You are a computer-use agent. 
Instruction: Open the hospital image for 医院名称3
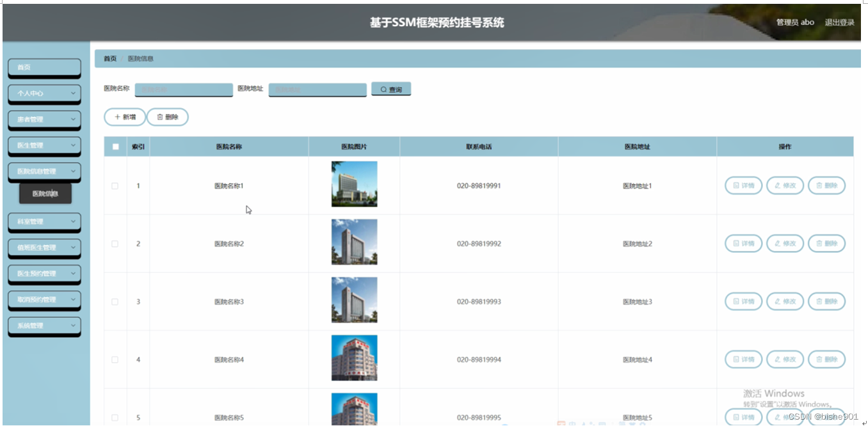354,300
